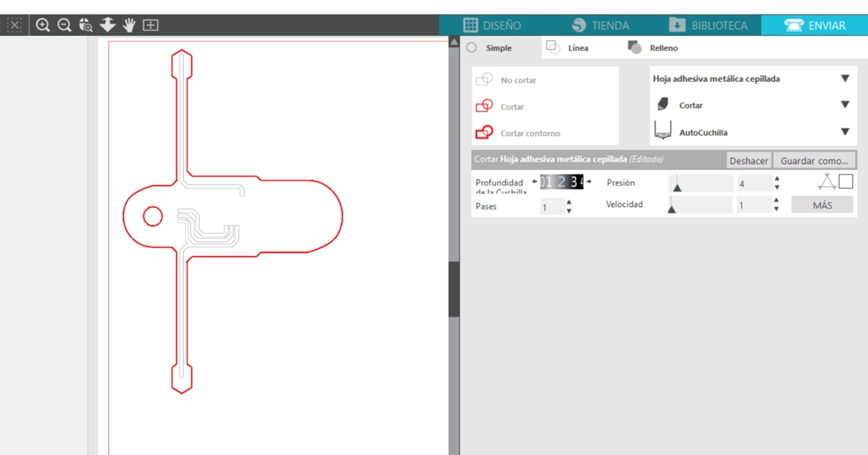Click the Guardar como... button
868x455 pixels.
point(814,161)
